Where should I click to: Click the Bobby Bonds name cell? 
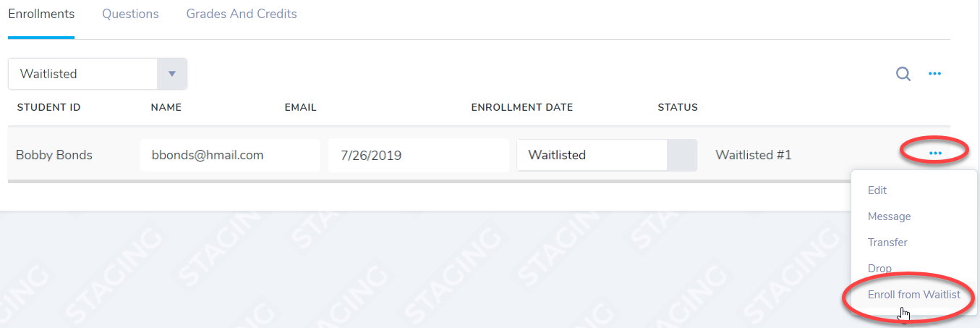pyautogui.click(x=54, y=155)
